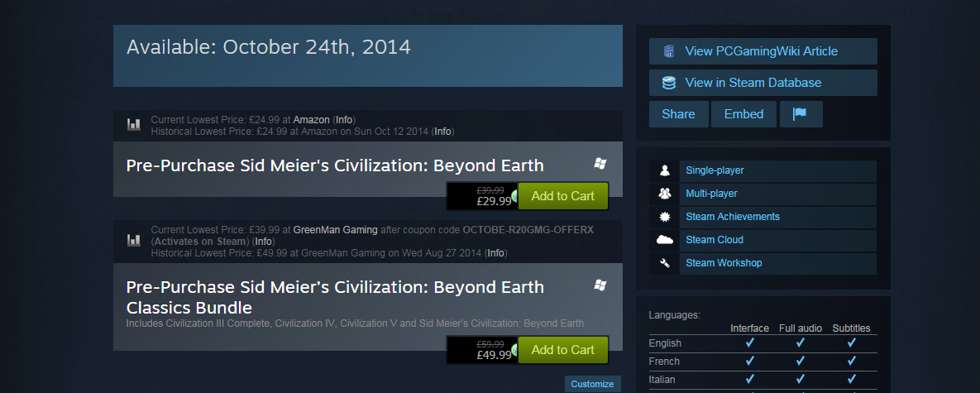This screenshot has width=980, height=393.
Task: Open Info link beside Amazon current price
Action: (x=344, y=119)
